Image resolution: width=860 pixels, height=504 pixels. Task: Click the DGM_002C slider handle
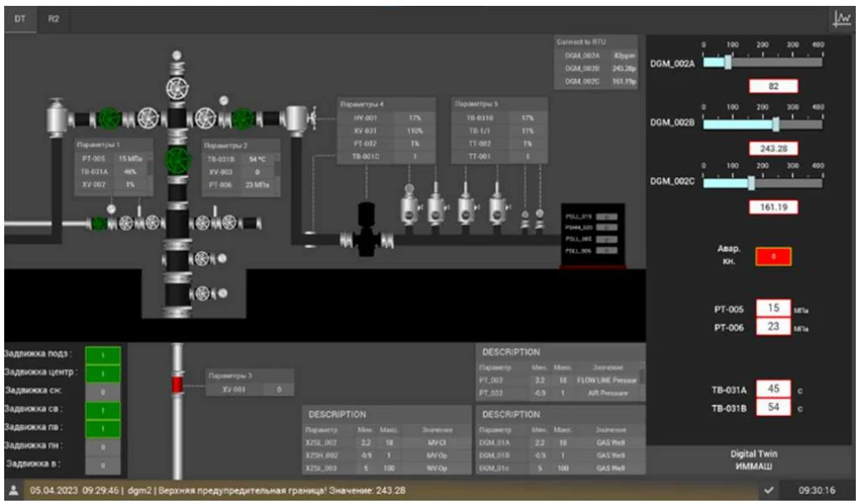click(x=752, y=183)
